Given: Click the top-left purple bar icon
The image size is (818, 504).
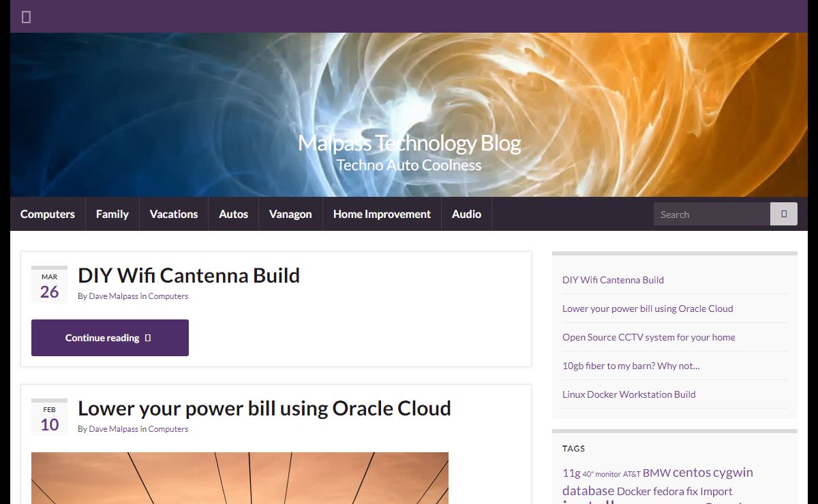Looking at the screenshot, I should 26,17.
